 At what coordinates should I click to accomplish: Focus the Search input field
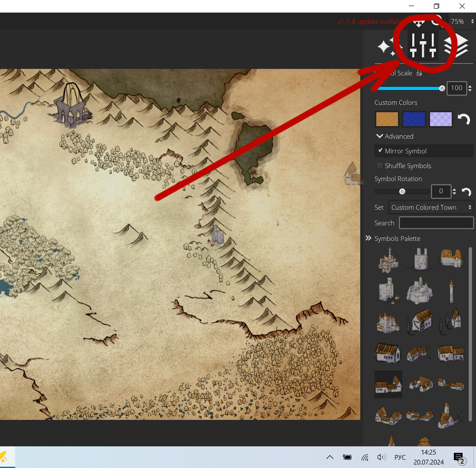pos(436,223)
